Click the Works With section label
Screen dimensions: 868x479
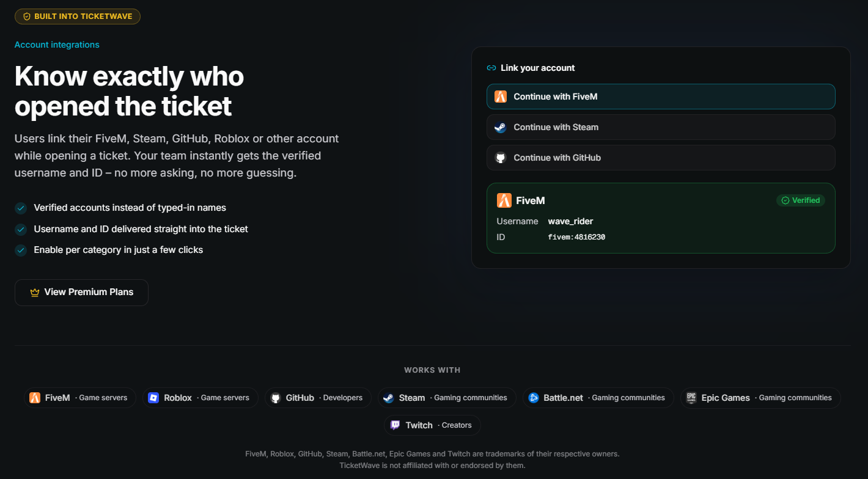(432, 370)
